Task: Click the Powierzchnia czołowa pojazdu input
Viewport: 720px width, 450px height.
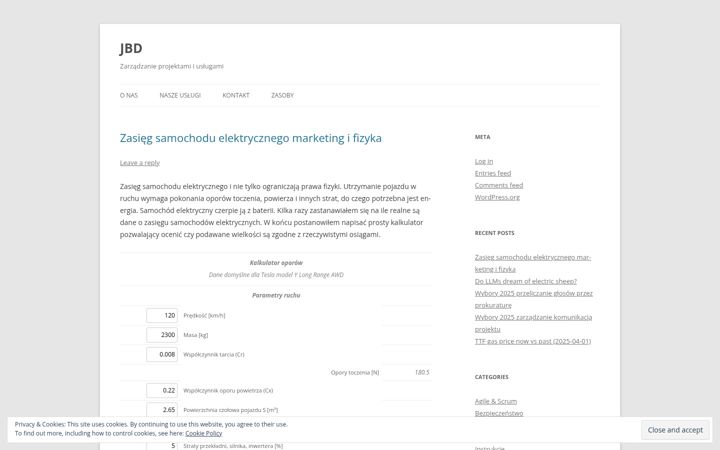Action: (x=162, y=410)
